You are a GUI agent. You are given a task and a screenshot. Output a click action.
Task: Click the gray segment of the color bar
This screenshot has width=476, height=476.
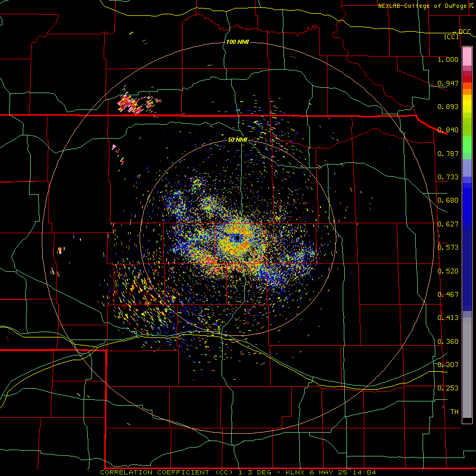pyautogui.click(x=467, y=368)
